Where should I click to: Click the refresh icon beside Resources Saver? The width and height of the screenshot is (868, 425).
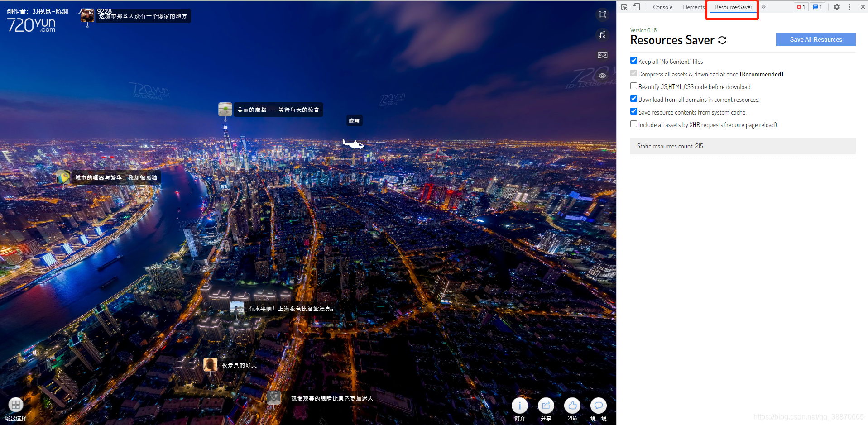tap(722, 40)
